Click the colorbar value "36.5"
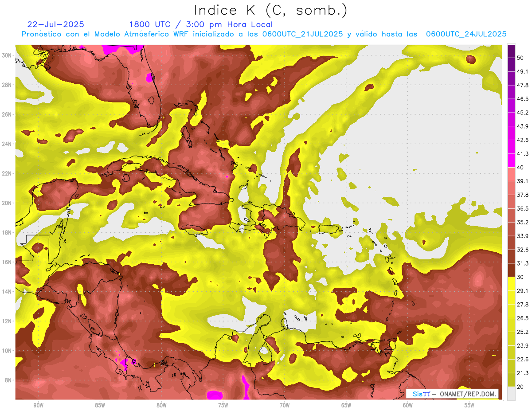This screenshot has width=532, height=411. 523,208
